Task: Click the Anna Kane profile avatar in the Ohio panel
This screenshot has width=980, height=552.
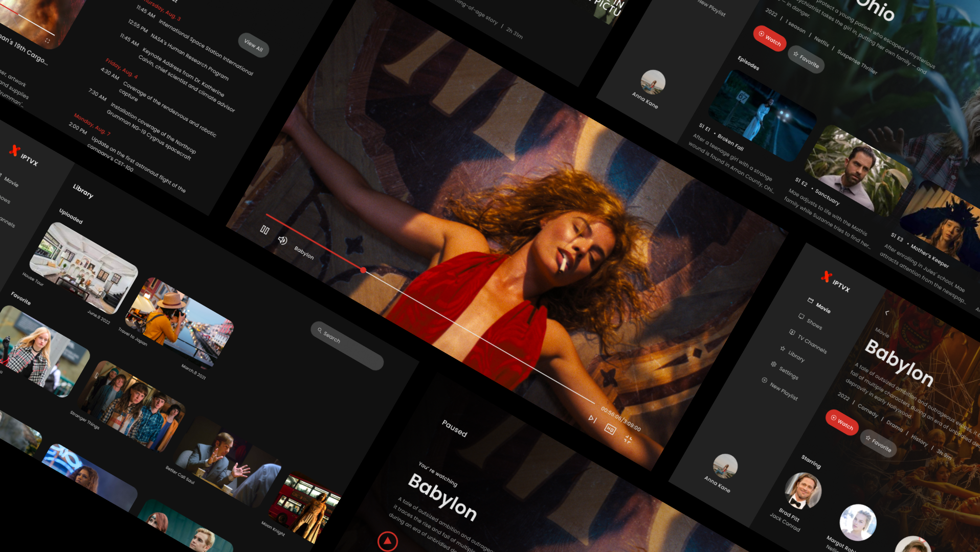Action: pyautogui.click(x=653, y=82)
